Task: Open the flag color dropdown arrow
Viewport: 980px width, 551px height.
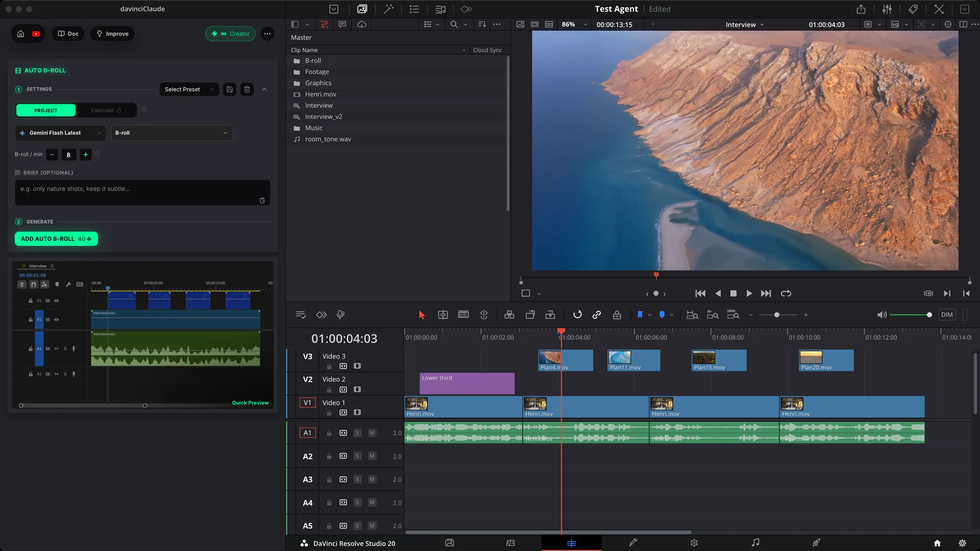Action: click(650, 315)
